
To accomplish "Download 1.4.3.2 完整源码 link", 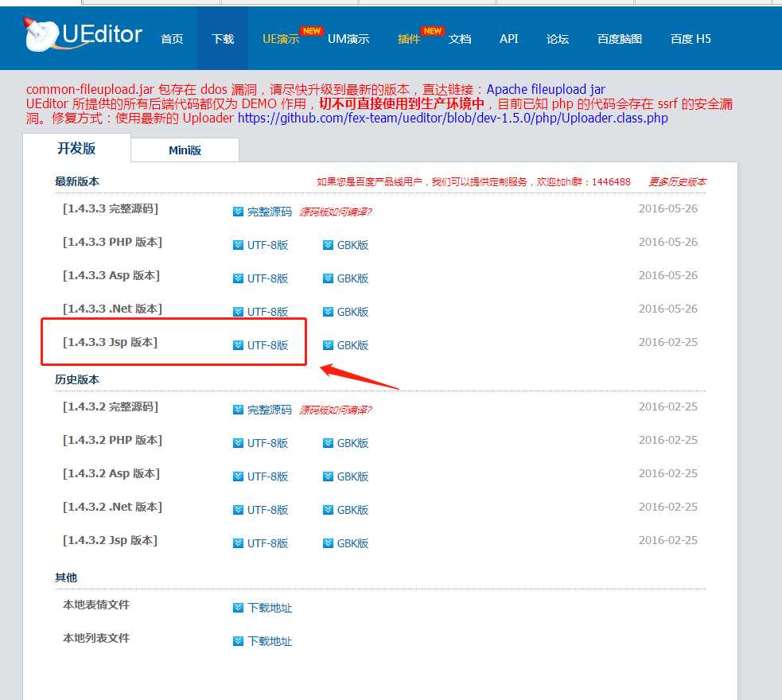I will tap(270, 410).
